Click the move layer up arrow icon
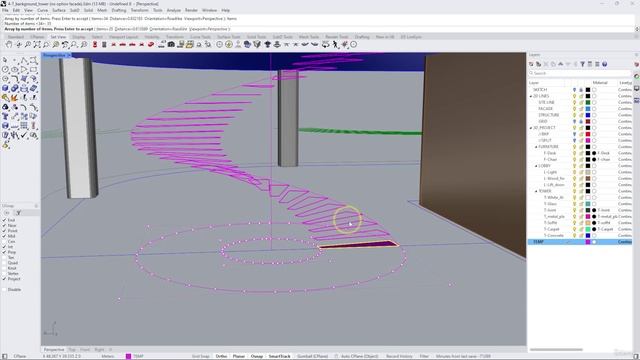The width and height of the screenshot is (640, 360). click(560, 64)
